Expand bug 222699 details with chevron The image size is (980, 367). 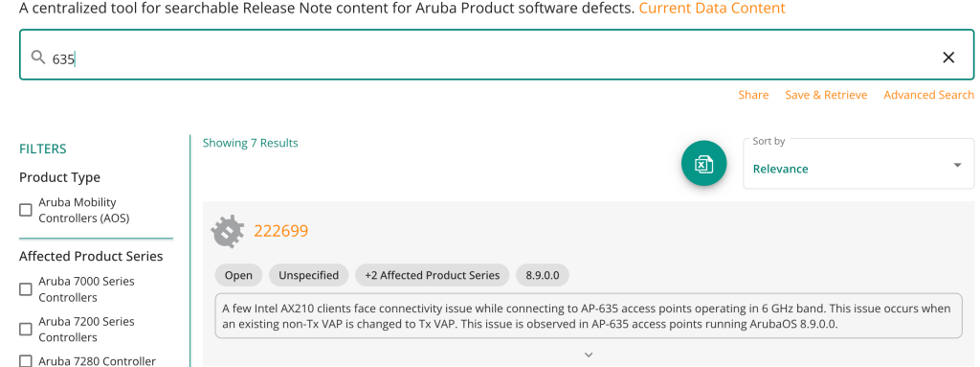point(589,355)
